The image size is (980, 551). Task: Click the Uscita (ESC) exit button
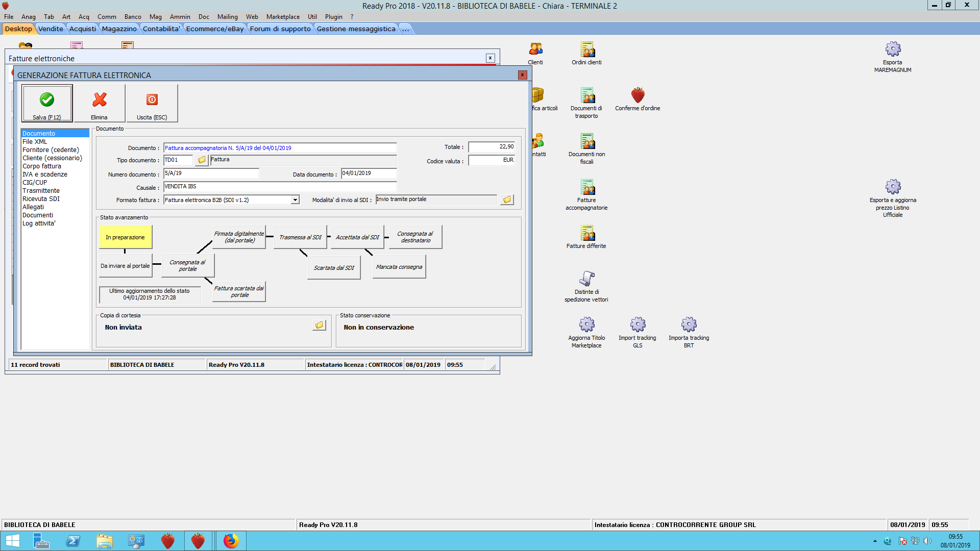152,103
